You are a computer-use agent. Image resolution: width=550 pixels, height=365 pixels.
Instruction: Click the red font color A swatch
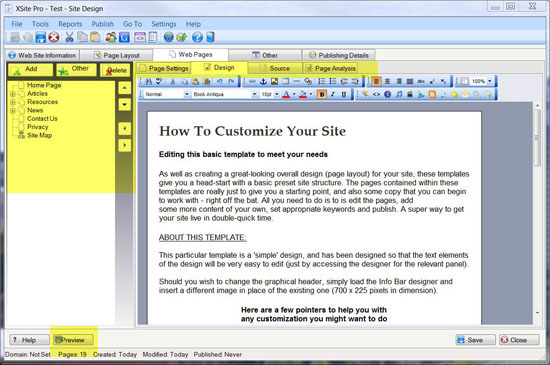click(x=286, y=94)
